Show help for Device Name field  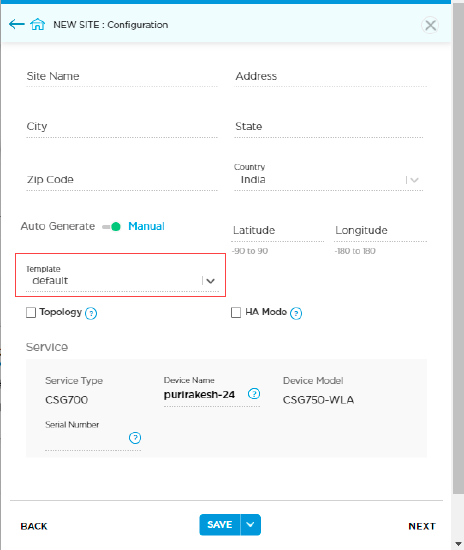[x=254, y=394]
